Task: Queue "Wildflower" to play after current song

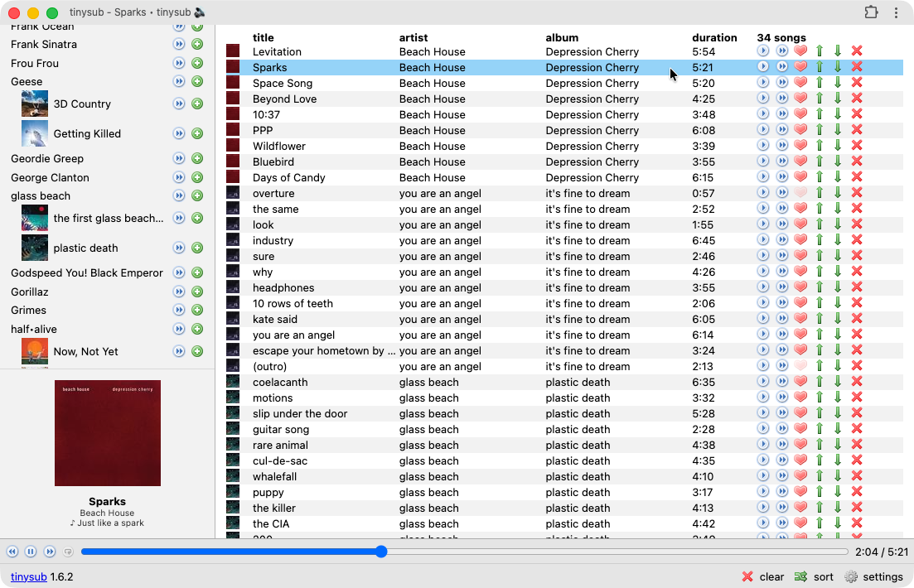Action: point(781,146)
